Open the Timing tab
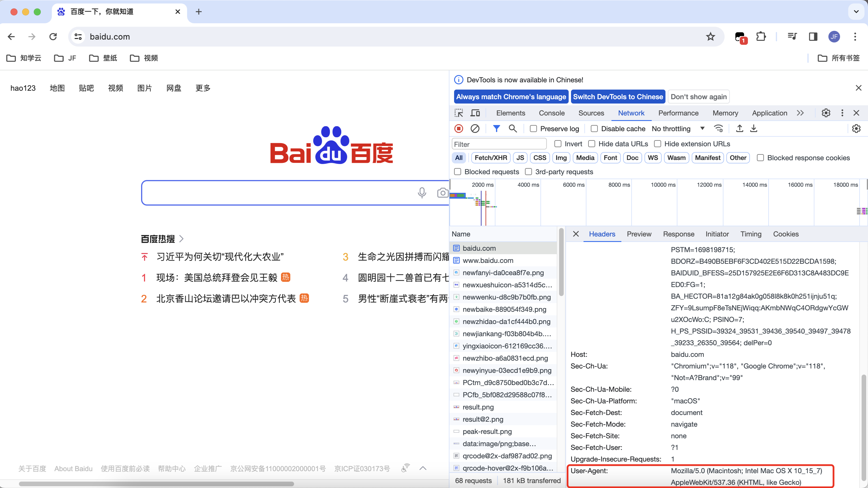This screenshot has width=868, height=488. (751, 234)
